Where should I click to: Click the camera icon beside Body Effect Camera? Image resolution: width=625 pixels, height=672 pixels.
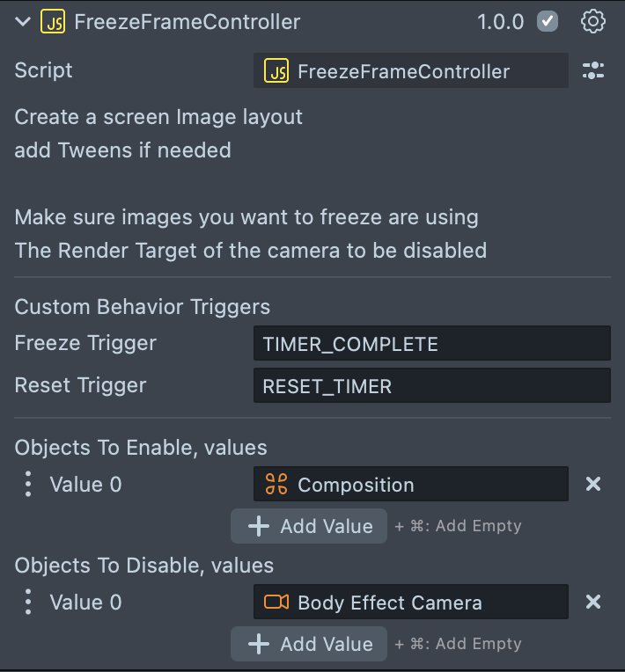[x=276, y=603]
